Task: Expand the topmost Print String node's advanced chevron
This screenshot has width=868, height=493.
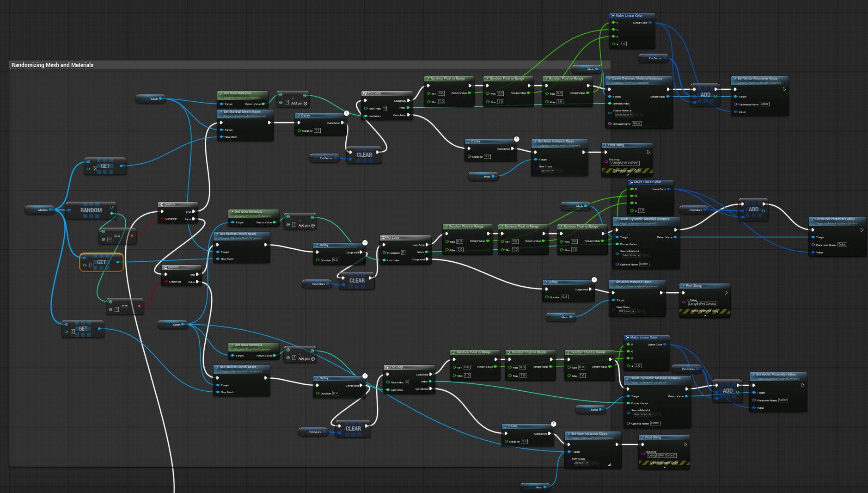Action: [x=627, y=175]
